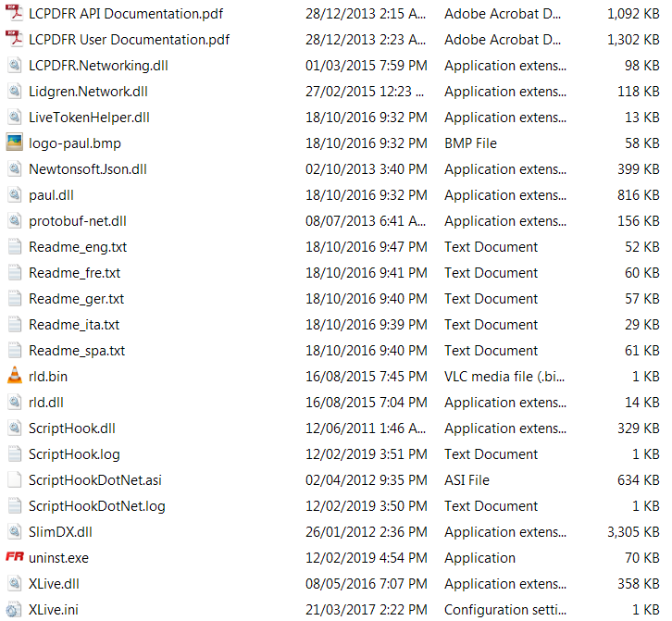Click the 634 KB size value

pos(639,480)
